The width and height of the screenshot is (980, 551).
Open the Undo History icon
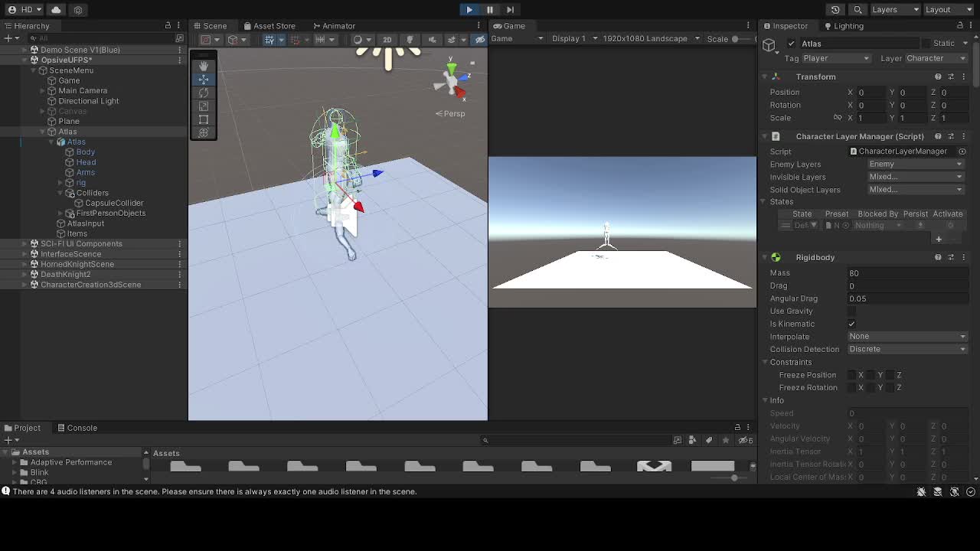coord(835,10)
